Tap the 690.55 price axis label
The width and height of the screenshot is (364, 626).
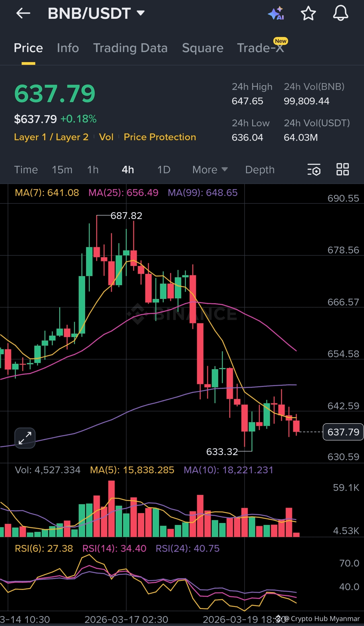point(343,198)
